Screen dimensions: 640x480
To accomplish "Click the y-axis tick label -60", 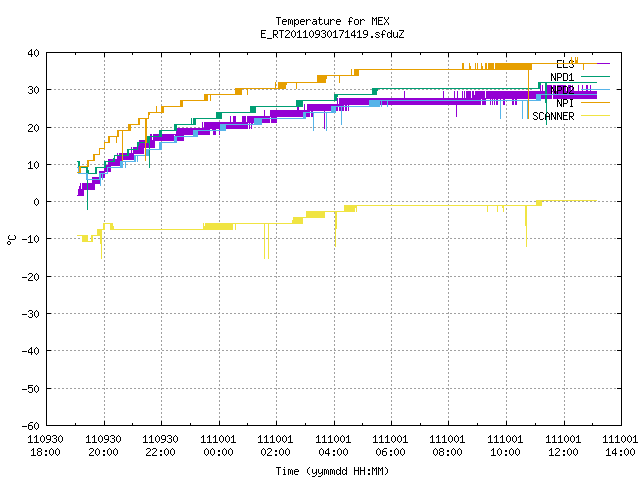I will (x=31, y=426).
